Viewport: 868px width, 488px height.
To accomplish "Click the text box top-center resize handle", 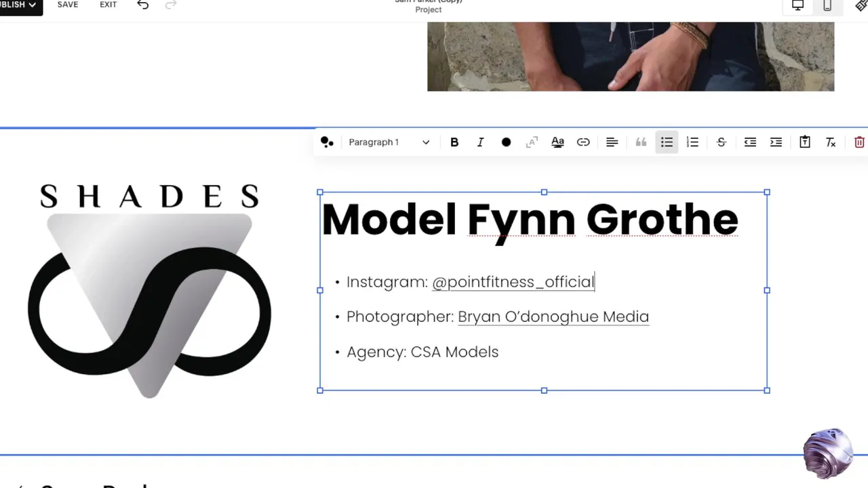I will coord(544,192).
